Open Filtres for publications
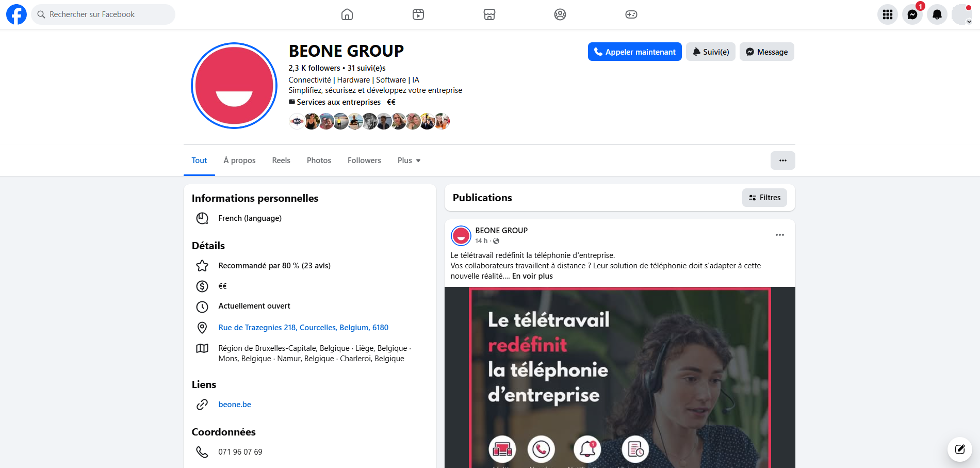Image resolution: width=980 pixels, height=468 pixels. 764,198
